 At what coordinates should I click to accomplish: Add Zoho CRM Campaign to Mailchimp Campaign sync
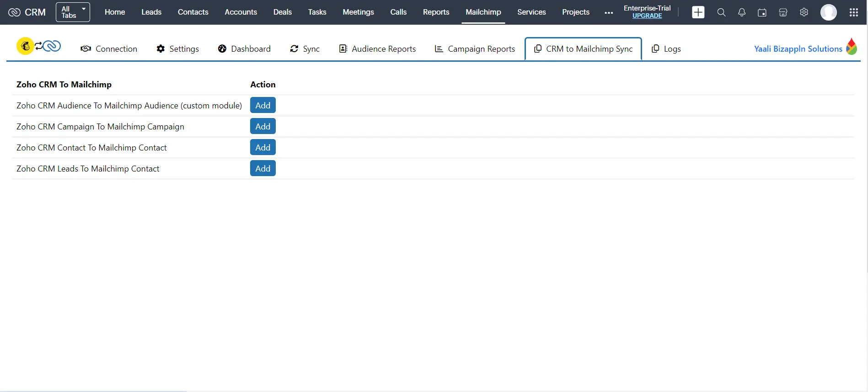point(263,126)
